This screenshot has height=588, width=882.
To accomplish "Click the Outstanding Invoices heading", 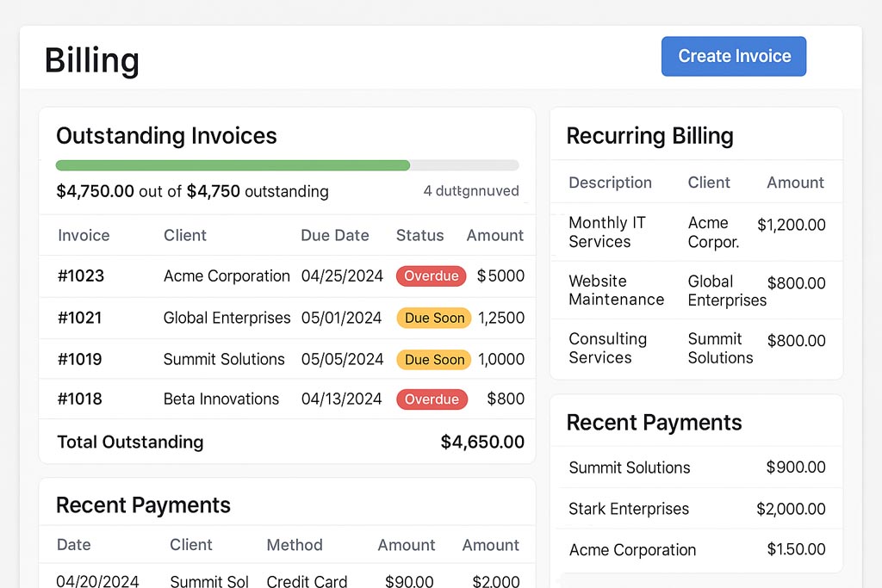I will [x=166, y=136].
